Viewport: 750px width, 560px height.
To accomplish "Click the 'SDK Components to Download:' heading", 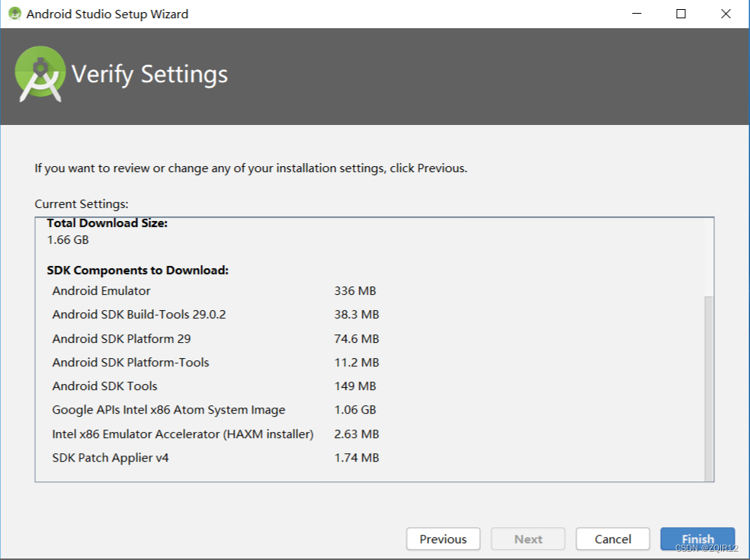I will click(x=138, y=270).
